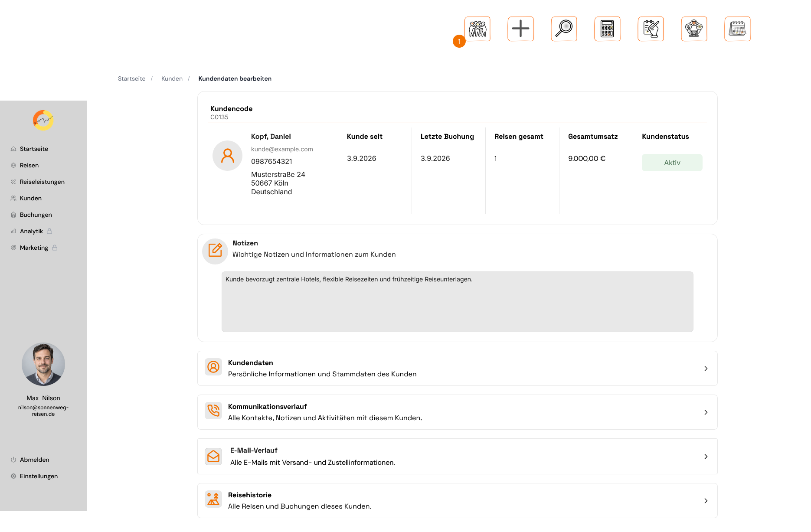This screenshot has width=811, height=532.
Task: Click the customer name Kopf, Daniel
Action: 271,136
